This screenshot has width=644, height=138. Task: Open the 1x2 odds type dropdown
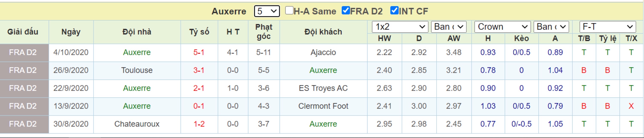tap(400, 27)
